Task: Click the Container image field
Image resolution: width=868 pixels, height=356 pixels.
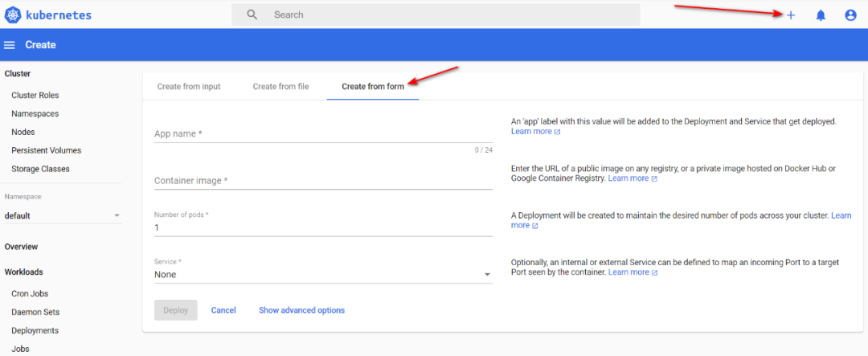Action: 323,181
